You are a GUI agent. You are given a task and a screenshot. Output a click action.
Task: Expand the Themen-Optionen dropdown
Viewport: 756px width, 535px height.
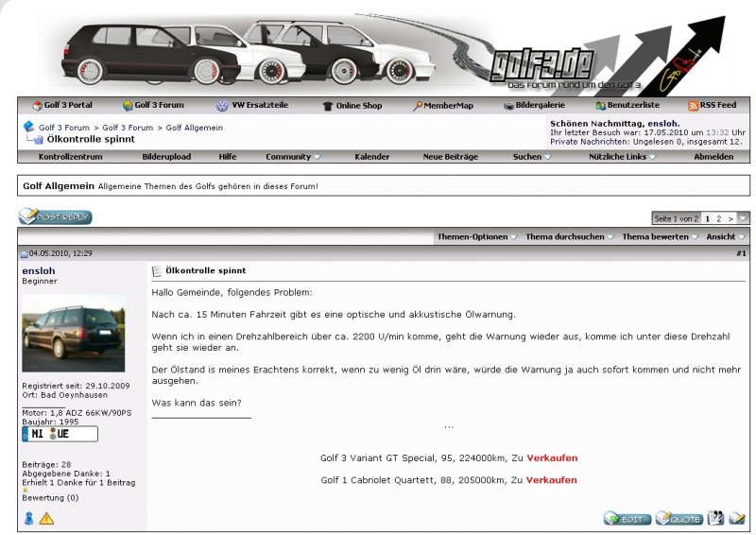click(x=477, y=236)
